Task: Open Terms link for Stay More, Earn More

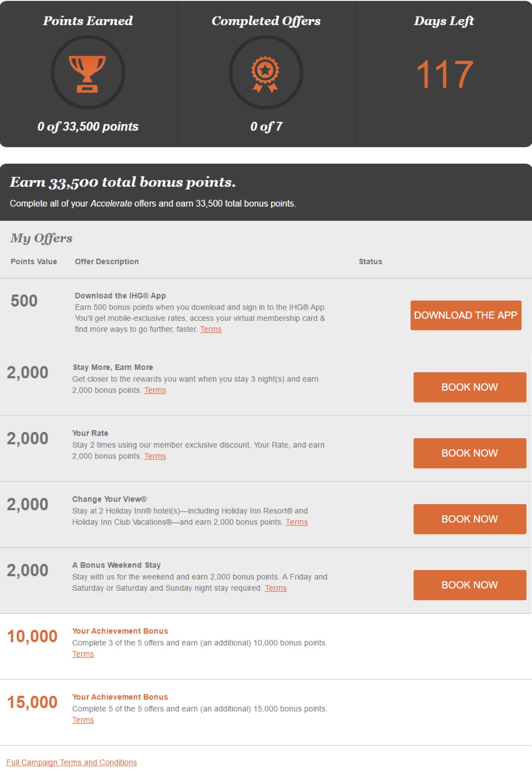Action: 155,390
